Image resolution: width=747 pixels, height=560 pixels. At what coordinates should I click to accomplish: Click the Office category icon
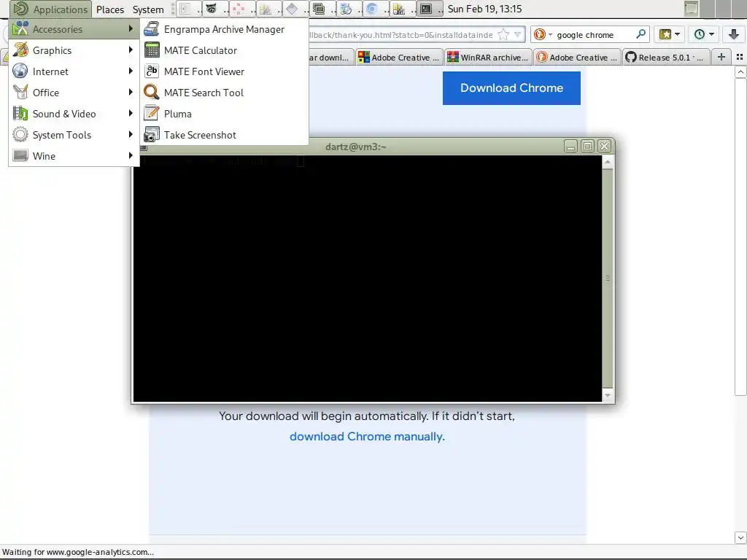click(20, 92)
